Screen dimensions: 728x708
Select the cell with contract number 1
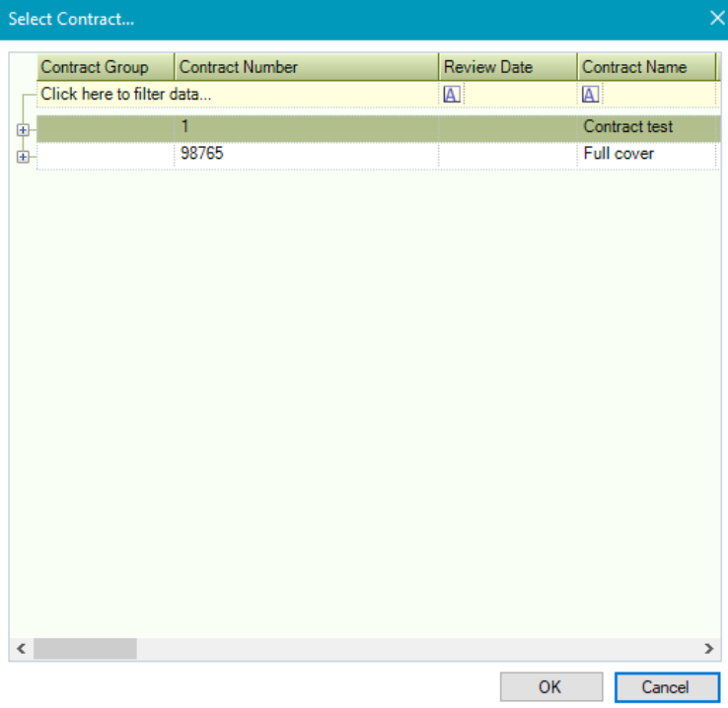pyautogui.click(x=306, y=127)
